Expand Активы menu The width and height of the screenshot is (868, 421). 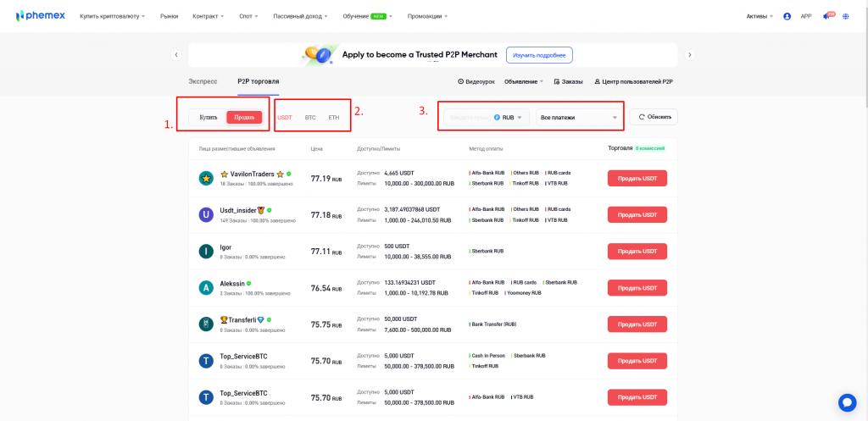tap(760, 17)
